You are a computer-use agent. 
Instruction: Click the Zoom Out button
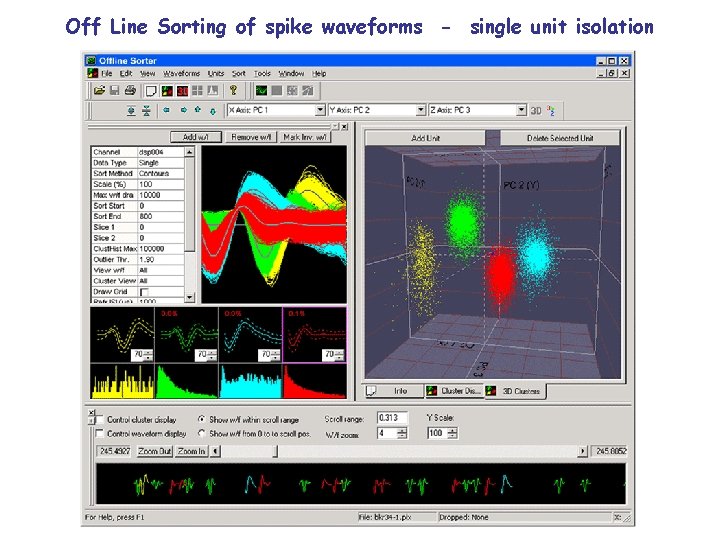pyautogui.click(x=155, y=451)
